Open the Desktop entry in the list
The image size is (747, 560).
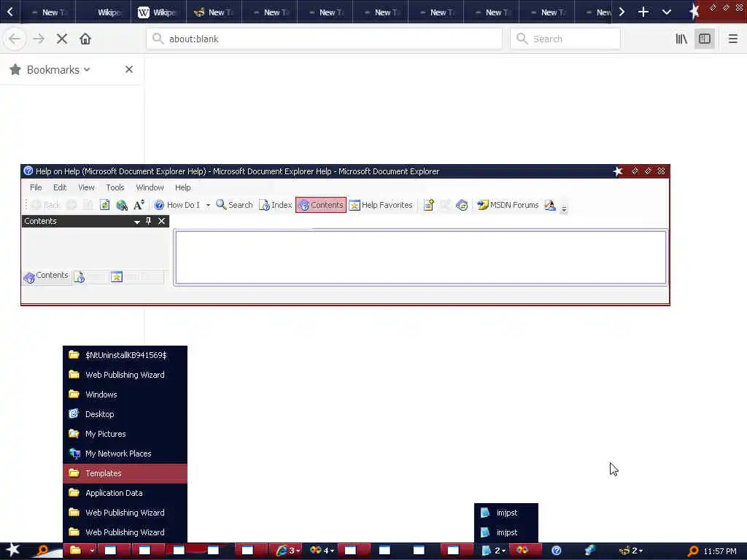[125, 414]
